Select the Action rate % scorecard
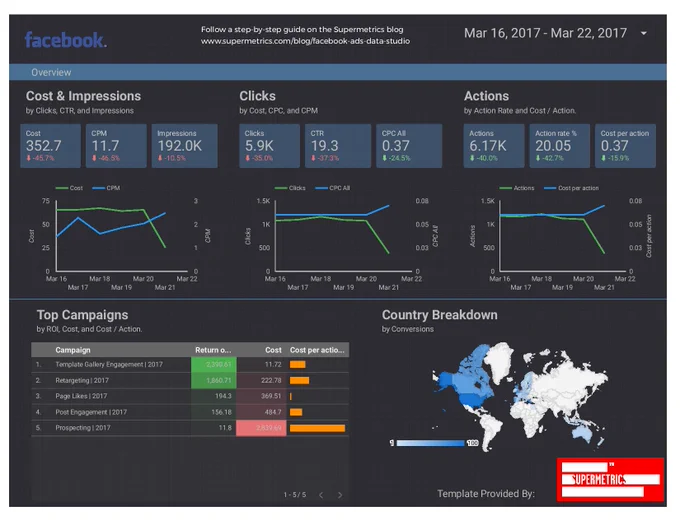Screen dimensions: 680x525 point(559,146)
